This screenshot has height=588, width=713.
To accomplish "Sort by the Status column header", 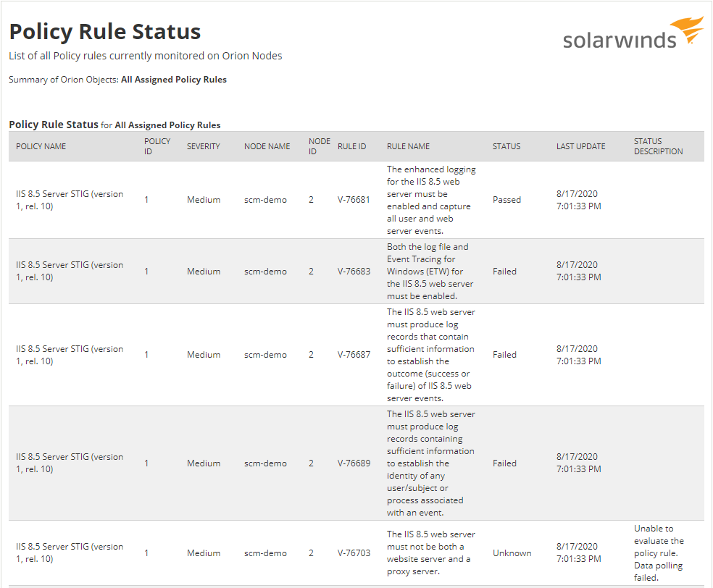I will (506, 146).
